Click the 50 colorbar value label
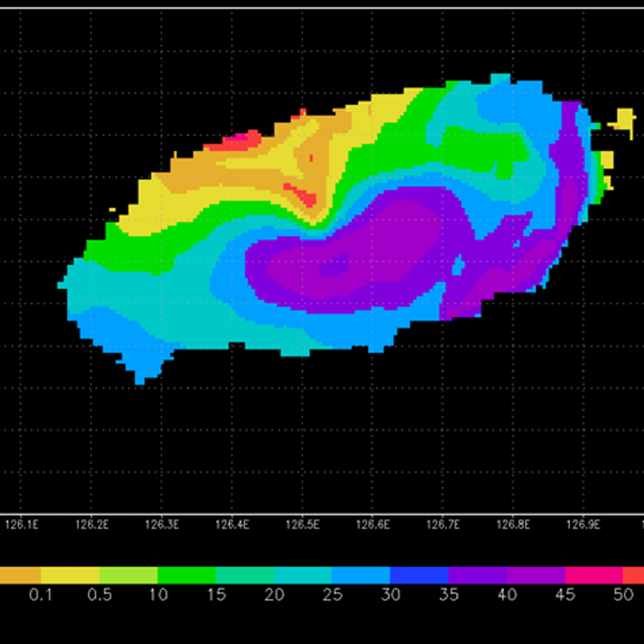The image size is (644, 644). click(623, 595)
